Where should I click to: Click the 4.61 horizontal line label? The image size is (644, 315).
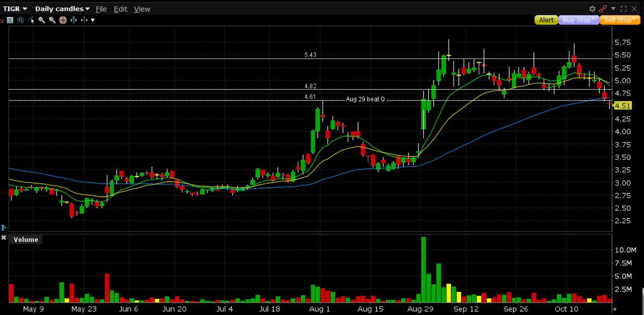pos(310,97)
